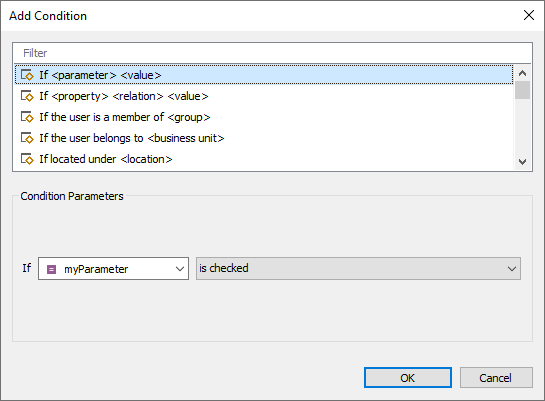Image resolution: width=545 pixels, height=401 pixels.
Task: Click into the Filter text field
Action: click(272, 53)
